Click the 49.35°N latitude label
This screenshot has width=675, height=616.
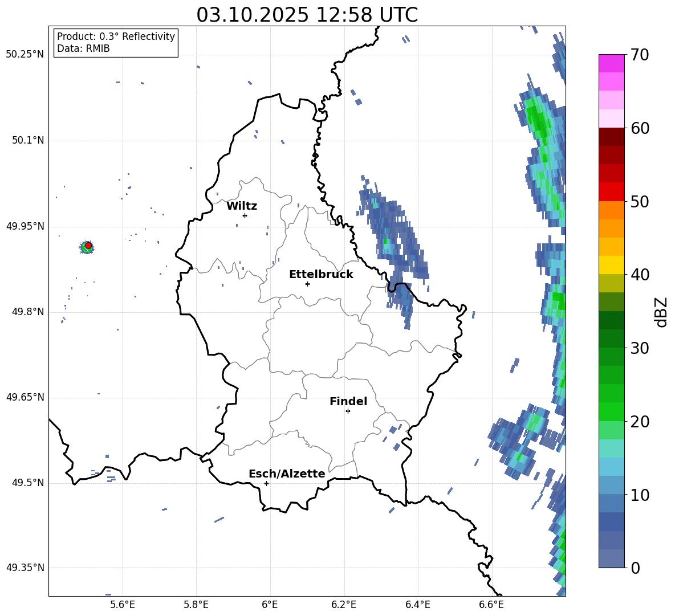[x=25, y=568]
